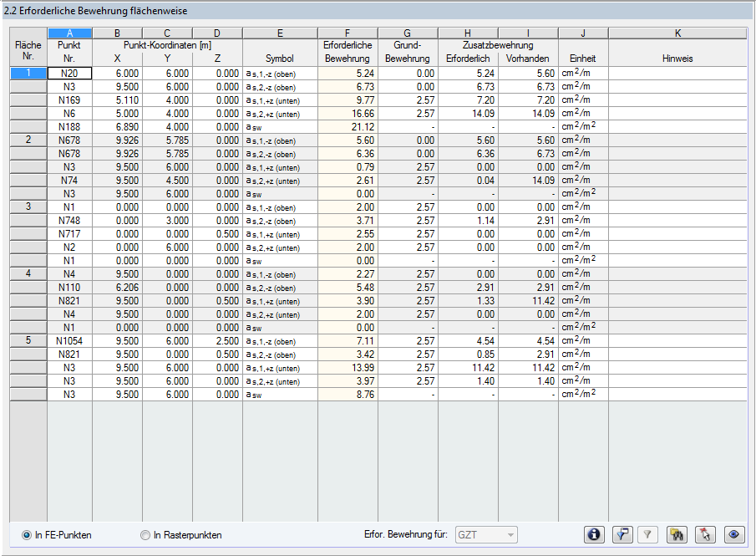
Task: Select the N717 point cell
Action: tap(69, 234)
